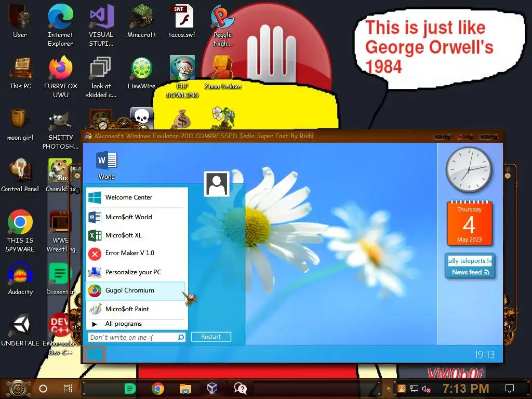Open the notification center icon

coord(510,389)
